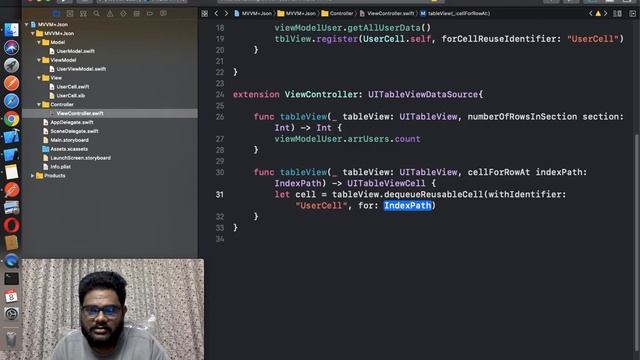This screenshot has height=360, width=640.
Task: Collapse the View folder
Action: pyautogui.click(x=39, y=78)
